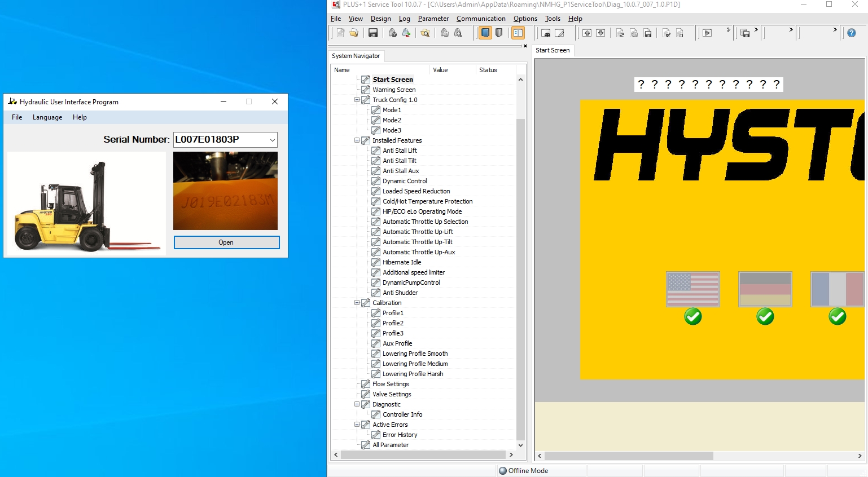Switch to the Start Screen tab
Image resolution: width=868 pixels, height=477 pixels.
553,50
